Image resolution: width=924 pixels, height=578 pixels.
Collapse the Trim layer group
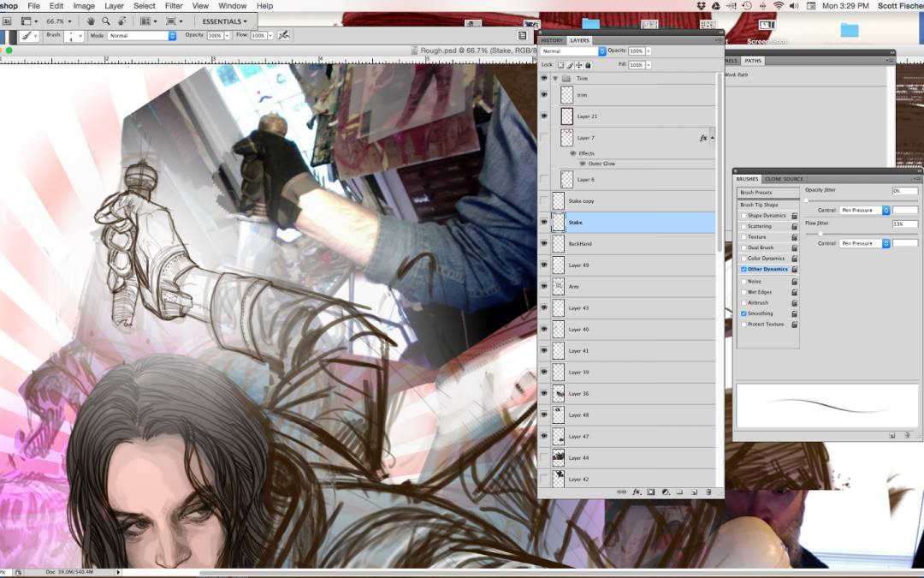pos(554,78)
